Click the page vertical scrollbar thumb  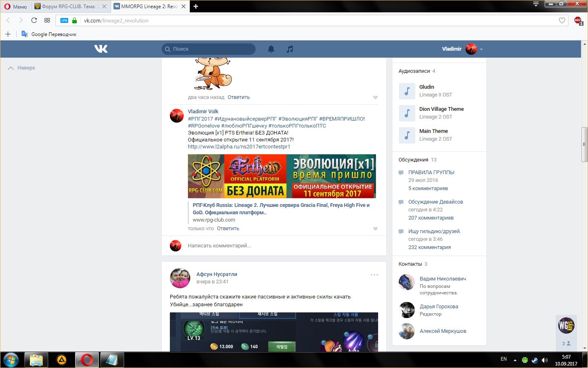point(585,144)
